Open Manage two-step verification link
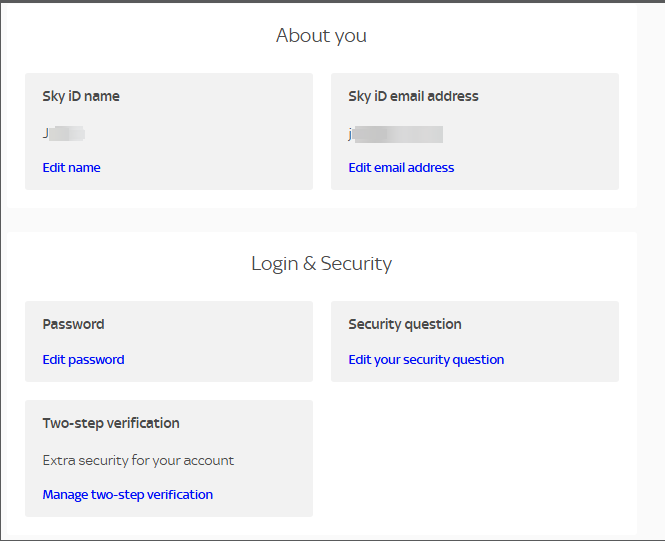 [x=127, y=495]
